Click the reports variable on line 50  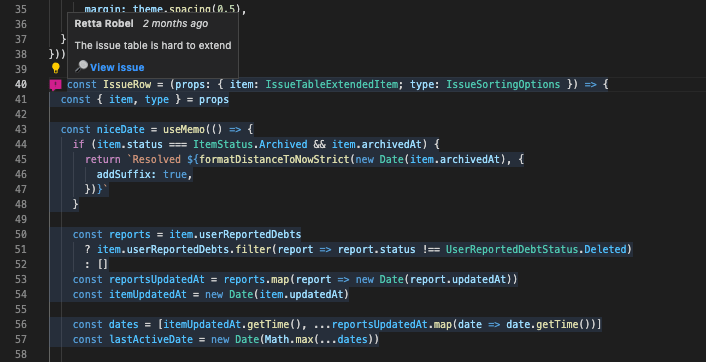click(130, 234)
